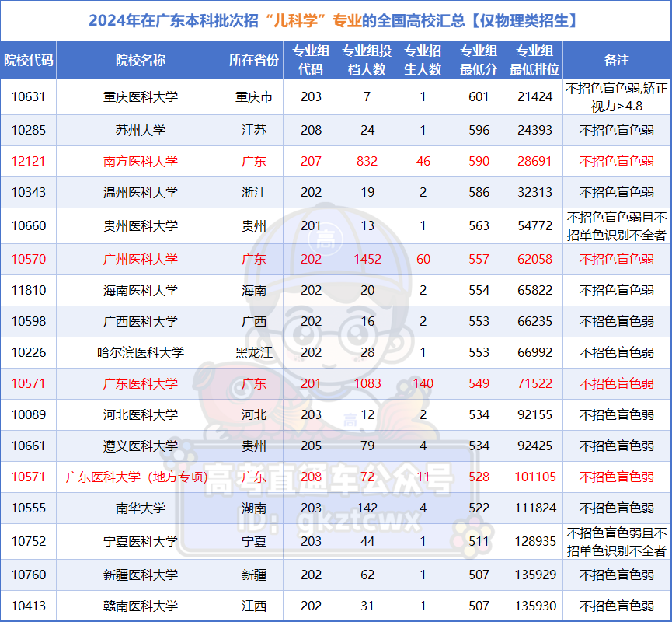672x622 pixels.
Task: Click the 赣南医科大学 cell
Action: point(140,606)
